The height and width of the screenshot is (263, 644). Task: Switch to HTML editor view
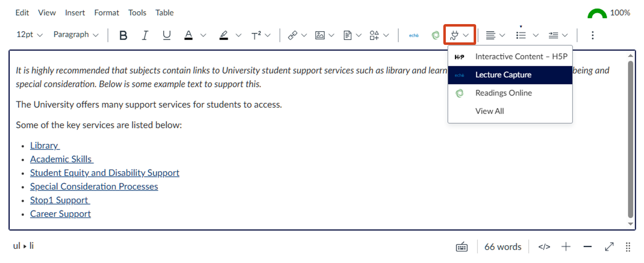coord(544,247)
